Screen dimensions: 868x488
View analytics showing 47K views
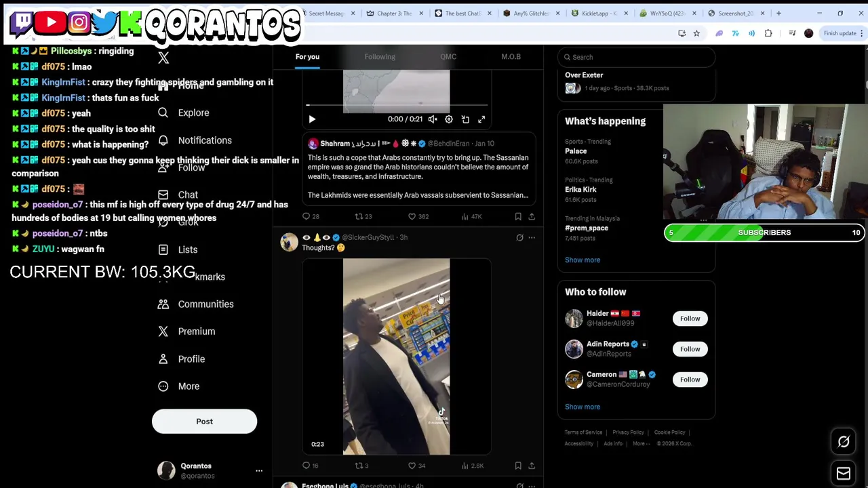(471, 216)
